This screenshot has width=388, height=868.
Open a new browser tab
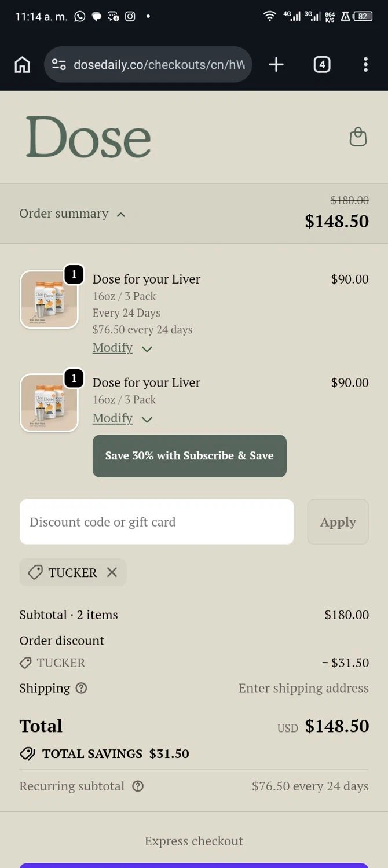click(276, 64)
